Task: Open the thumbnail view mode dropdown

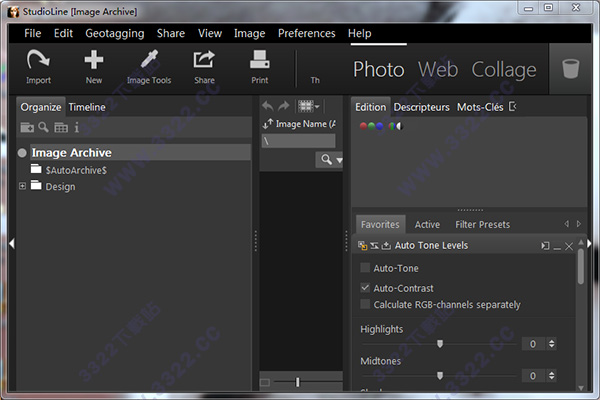Action: pos(308,106)
